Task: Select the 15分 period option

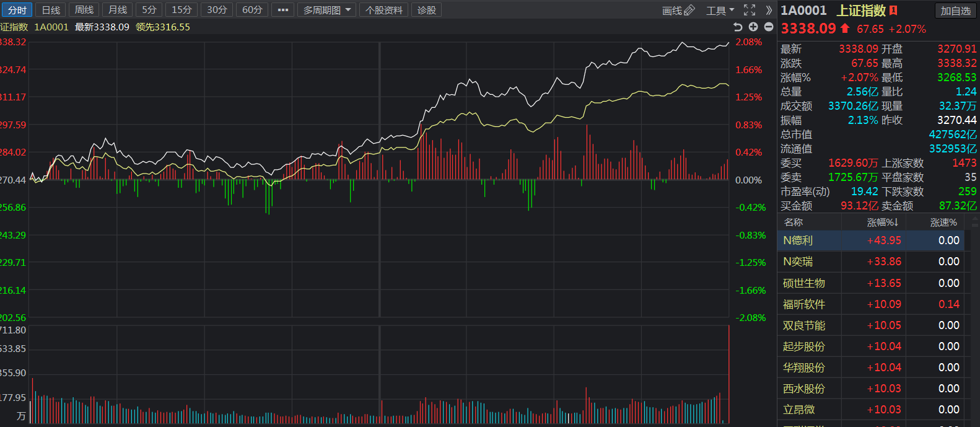Action: click(182, 10)
